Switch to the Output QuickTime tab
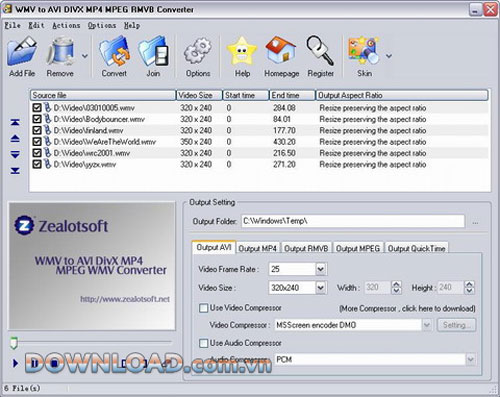This screenshot has width=500, height=397. pos(417,249)
